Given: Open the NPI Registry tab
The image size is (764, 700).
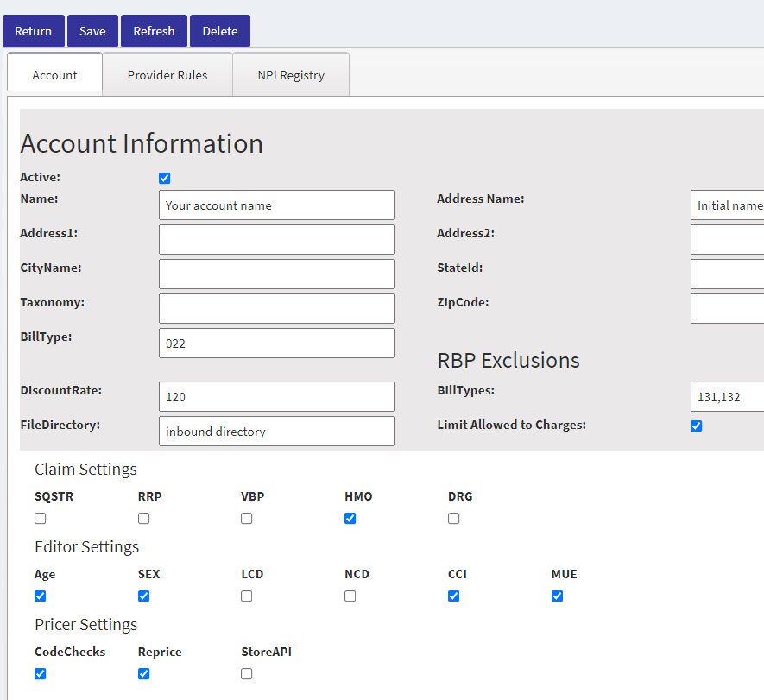Looking at the screenshot, I should pos(291,75).
